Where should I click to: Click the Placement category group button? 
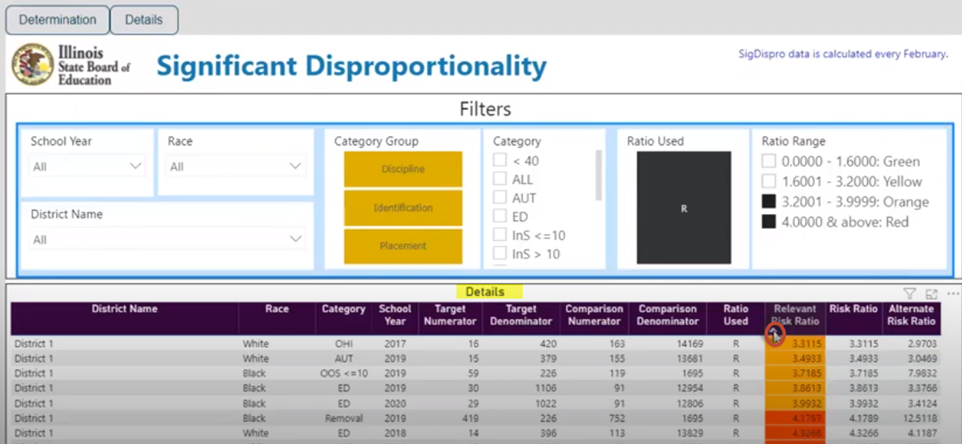coord(403,246)
